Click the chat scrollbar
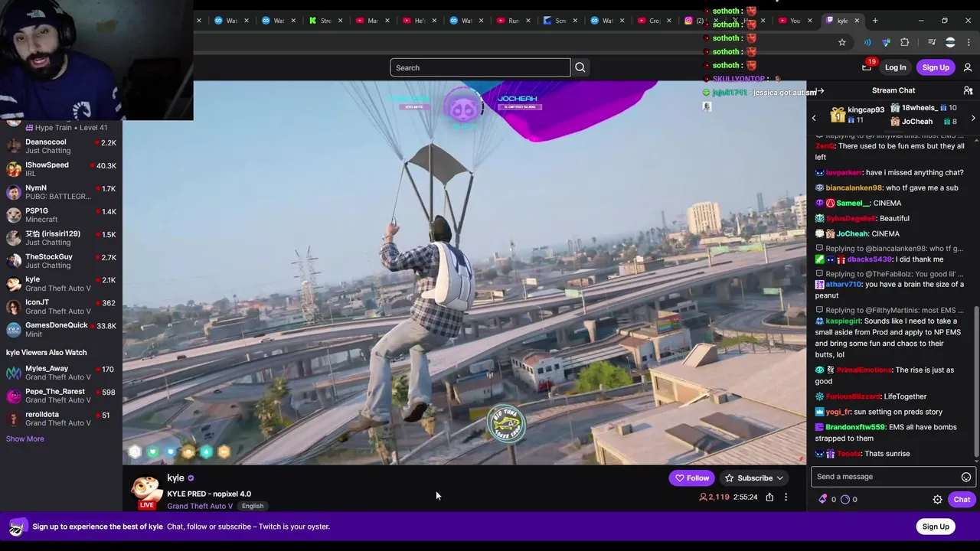The width and height of the screenshot is (980, 551). pyautogui.click(x=977, y=383)
